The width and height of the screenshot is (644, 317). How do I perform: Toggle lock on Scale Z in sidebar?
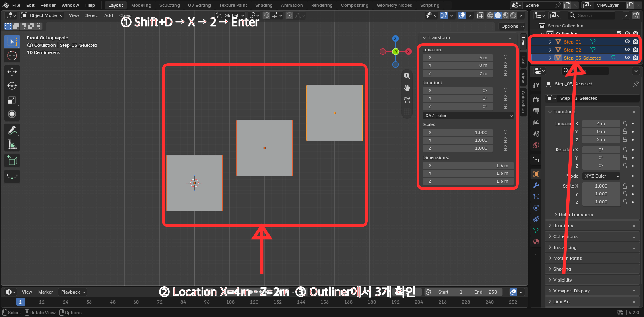(505, 148)
